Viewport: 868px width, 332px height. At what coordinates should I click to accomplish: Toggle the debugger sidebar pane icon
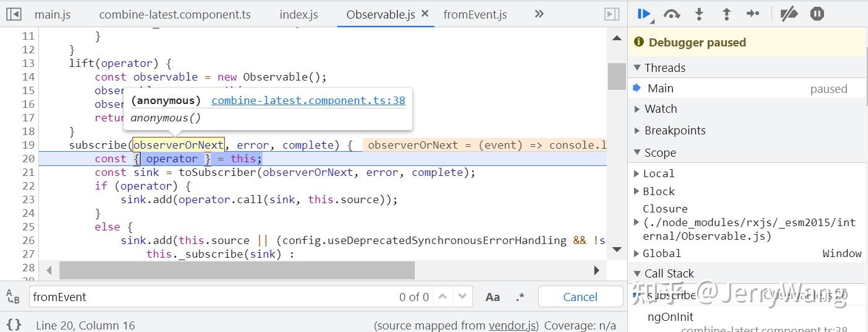click(611, 14)
